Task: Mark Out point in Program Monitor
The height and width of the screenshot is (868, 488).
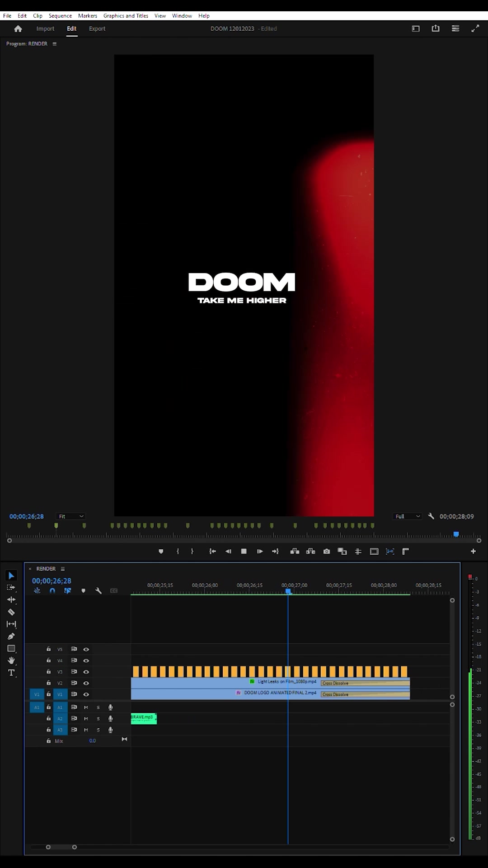Action: (x=192, y=552)
